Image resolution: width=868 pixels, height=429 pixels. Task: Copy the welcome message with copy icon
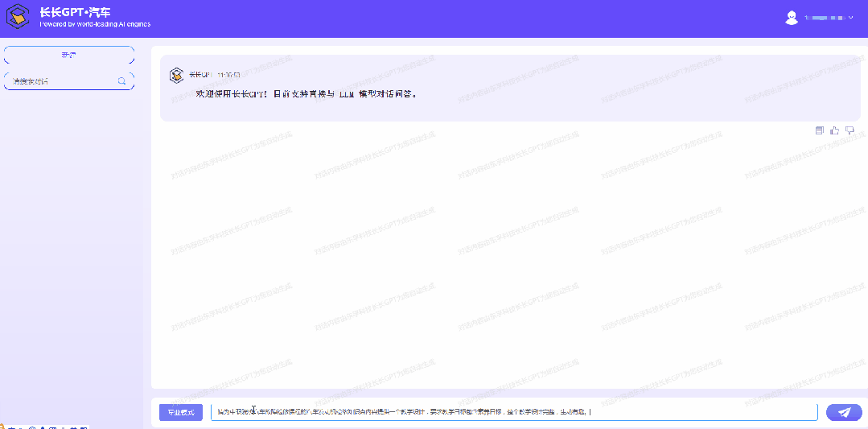pyautogui.click(x=820, y=130)
